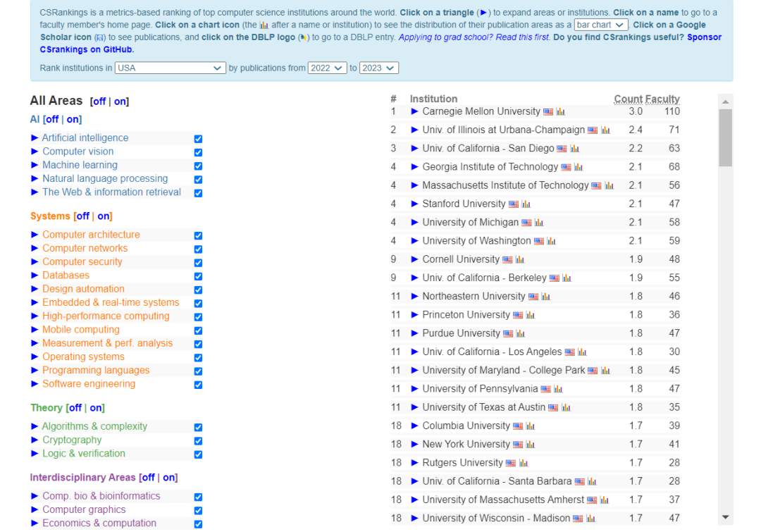Show University of Pennsylvania chart icon
Screen dimensions: 761x532
pos(558,389)
